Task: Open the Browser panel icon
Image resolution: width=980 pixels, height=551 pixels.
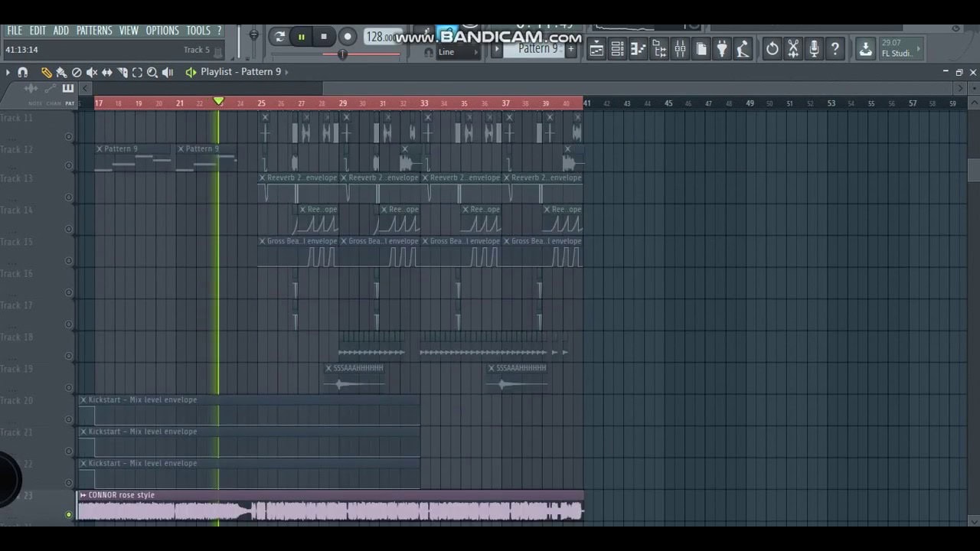Action: point(659,50)
